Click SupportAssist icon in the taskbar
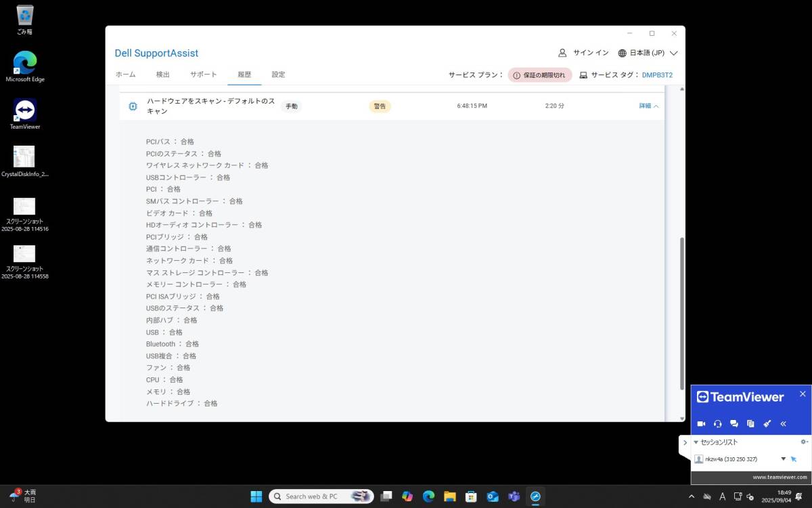The image size is (812, 508). tap(535, 496)
